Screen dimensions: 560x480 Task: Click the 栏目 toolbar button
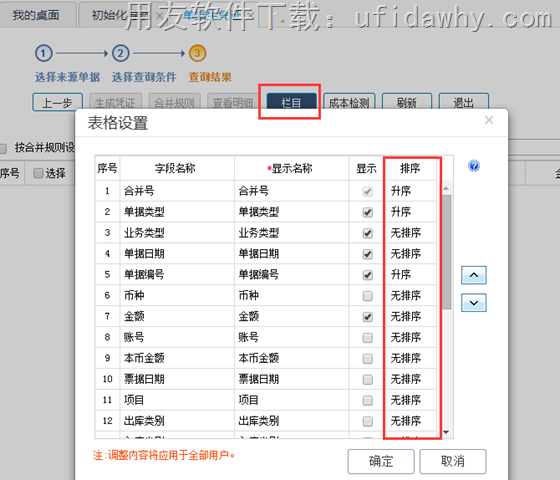pos(291,102)
